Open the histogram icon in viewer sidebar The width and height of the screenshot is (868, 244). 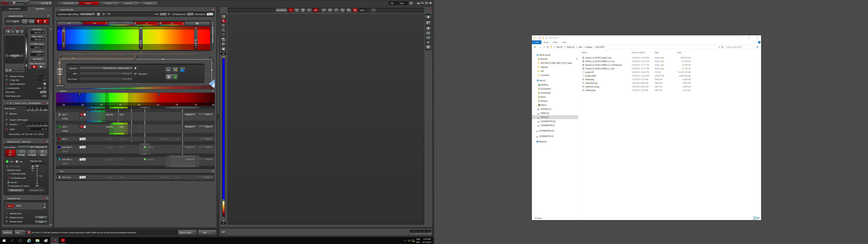[223, 49]
